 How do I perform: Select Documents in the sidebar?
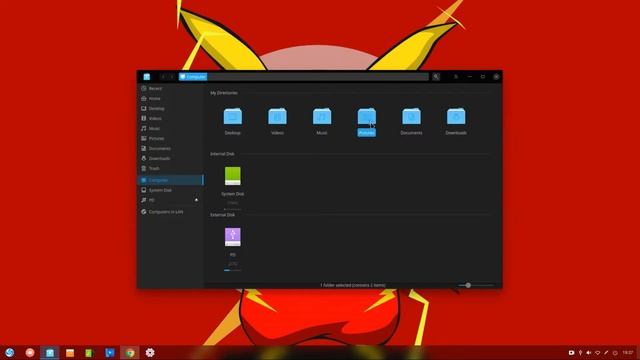pyautogui.click(x=170, y=149)
